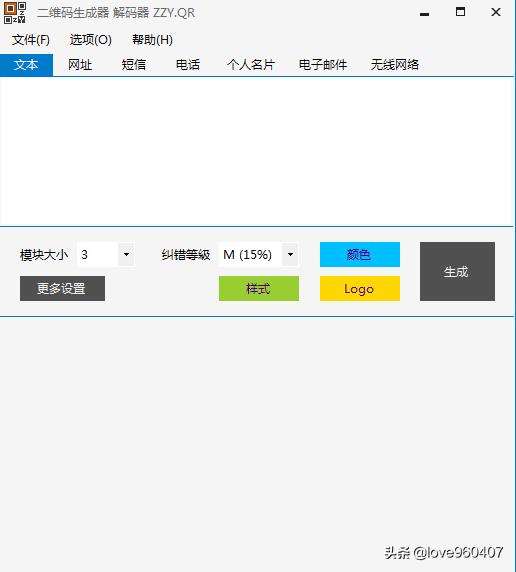
Task: Click the ZZY.QR app icon in title bar
Action: click(15, 13)
